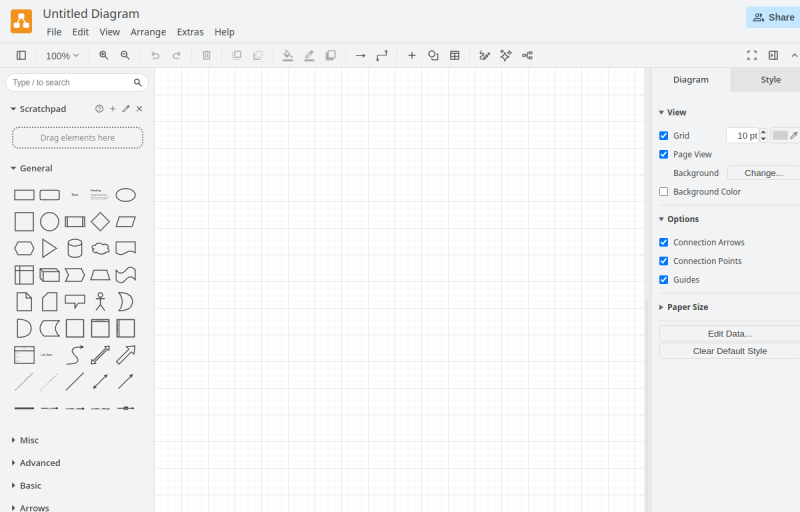Image resolution: width=800 pixels, height=512 pixels.
Task: Open the File menu
Action: (x=54, y=32)
